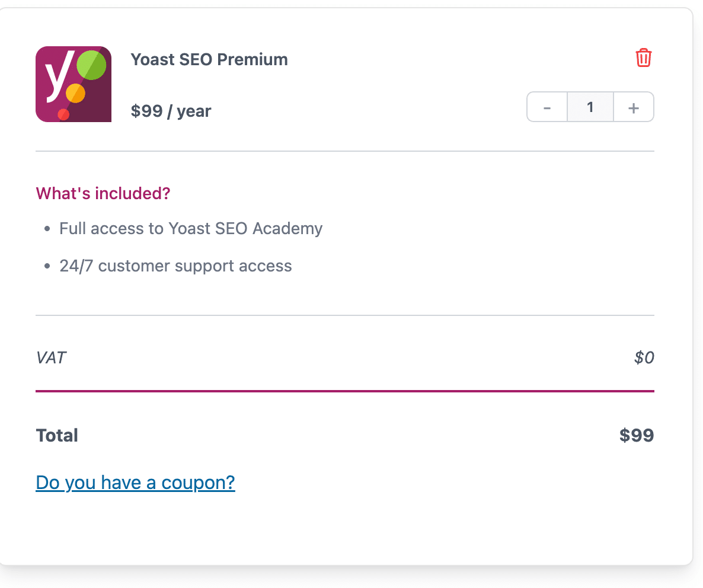703x588 pixels.
Task: Click the Yoast SEO logo
Action: [x=74, y=84]
